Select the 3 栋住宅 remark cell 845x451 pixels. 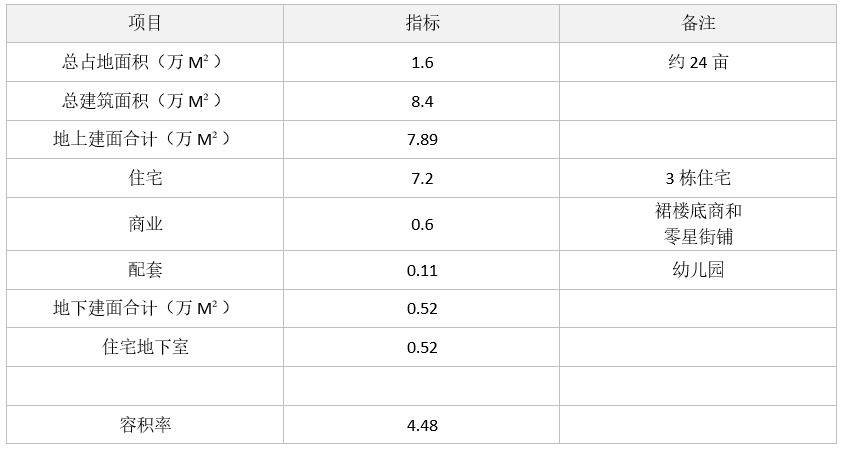point(698,178)
